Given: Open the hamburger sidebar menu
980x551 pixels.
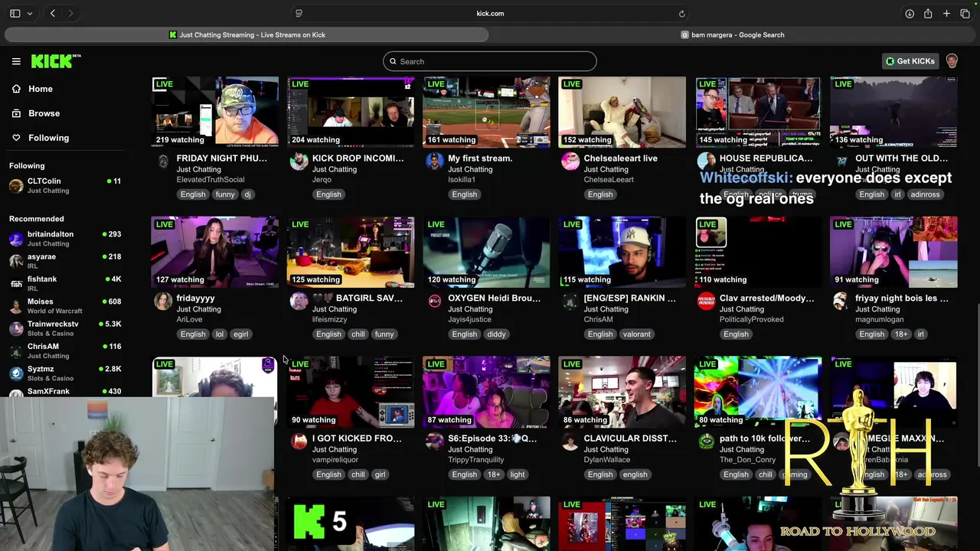Looking at the screenshot, I should 16,61.
